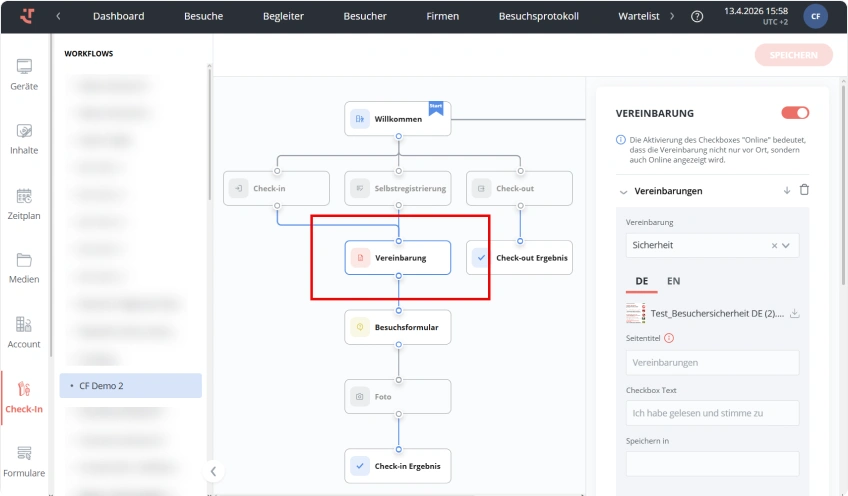Image resolution: width=848 pixels, height=496 pixels.
Task: Go to the Wartelist menu
Action: [x=639, y=16]
